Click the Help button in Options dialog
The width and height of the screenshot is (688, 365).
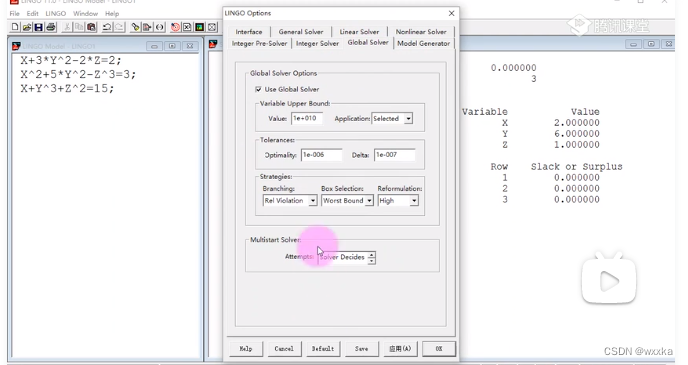point(246,349)
